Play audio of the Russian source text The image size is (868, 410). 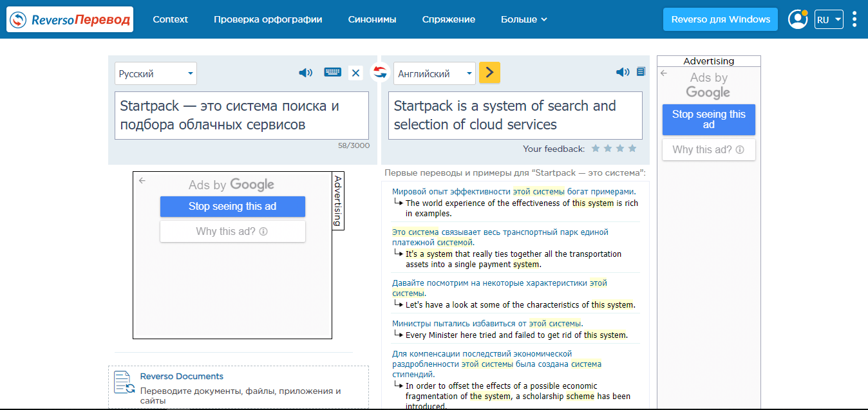(x=306, y=73)
